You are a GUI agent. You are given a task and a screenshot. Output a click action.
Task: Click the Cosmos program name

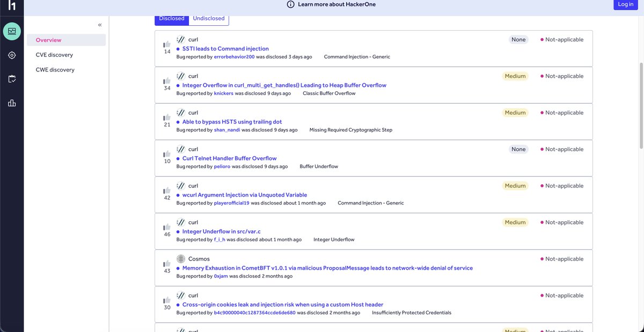click(199, 259)
